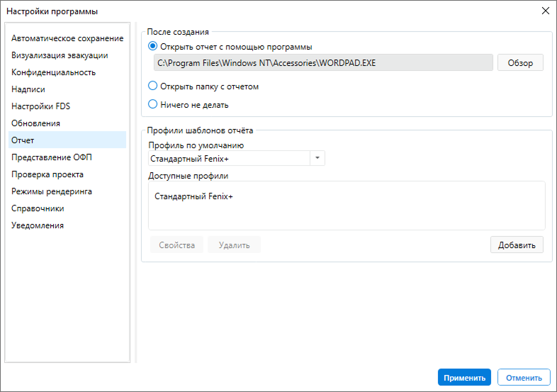
Task: Open the Режимы рендеринга settings
Action: [67, 191]
